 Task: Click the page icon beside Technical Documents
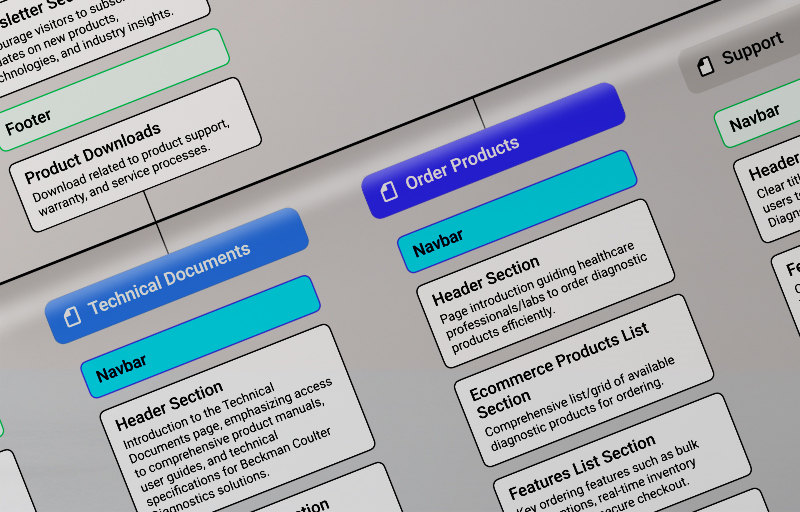click(x=72, y=316)
